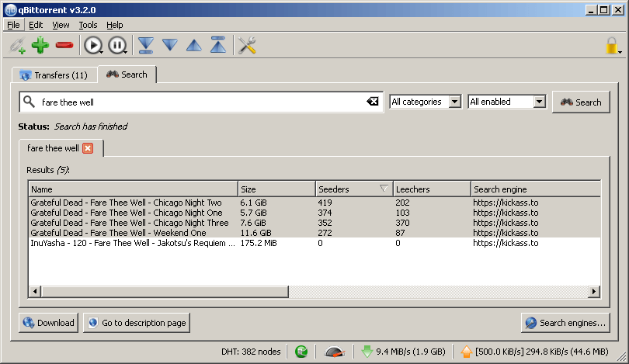Sort results by Size column header
The width and height of the screenshot is (629, 364).
[276, 189]
